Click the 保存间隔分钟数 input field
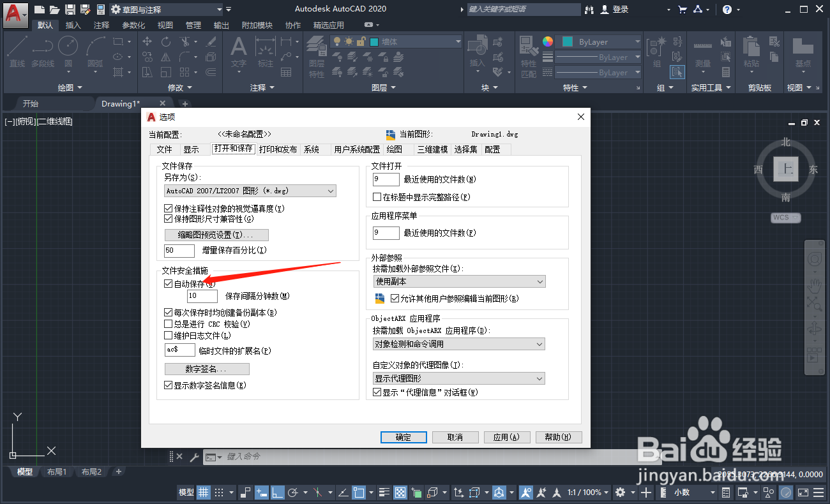 click(203, 297)
